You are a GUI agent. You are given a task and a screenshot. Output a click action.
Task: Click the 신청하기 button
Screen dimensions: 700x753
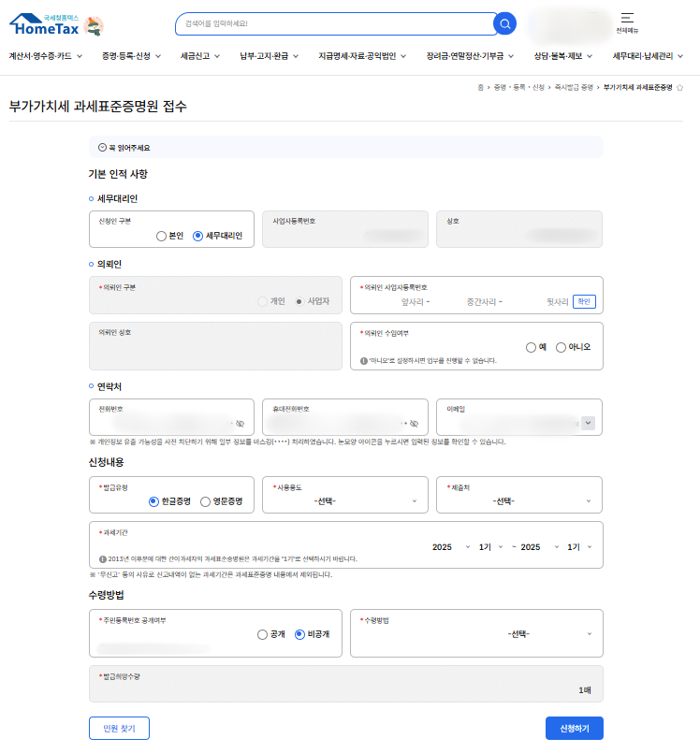tap(574, 729)
